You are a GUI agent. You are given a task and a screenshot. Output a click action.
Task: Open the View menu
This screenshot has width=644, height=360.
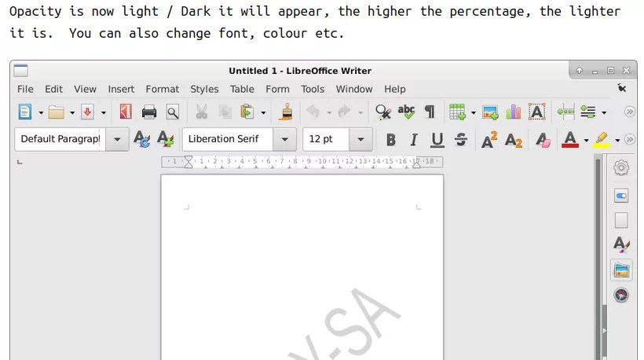pos(85,89)
